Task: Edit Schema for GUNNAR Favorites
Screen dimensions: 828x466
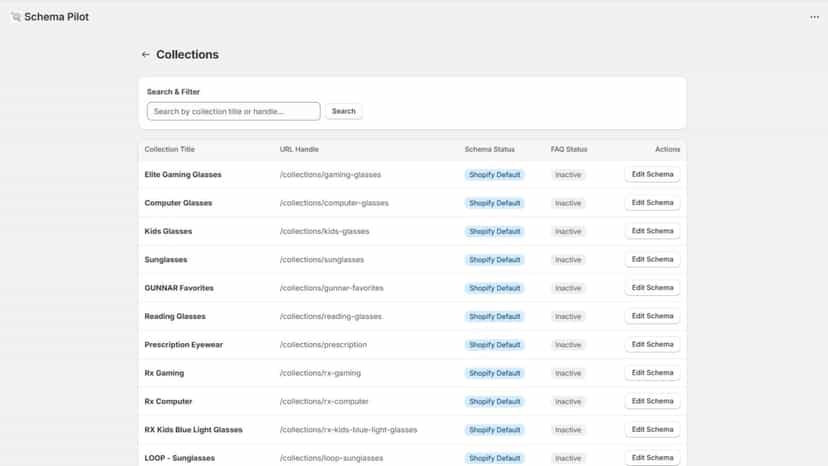Action: point(652,288)
